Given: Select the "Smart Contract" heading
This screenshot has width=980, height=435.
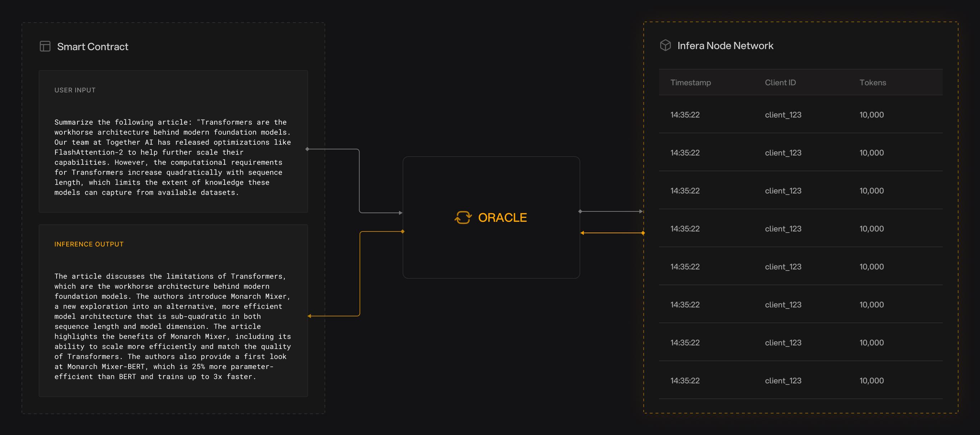Looking at the screenshot, I should click(92, 47).
